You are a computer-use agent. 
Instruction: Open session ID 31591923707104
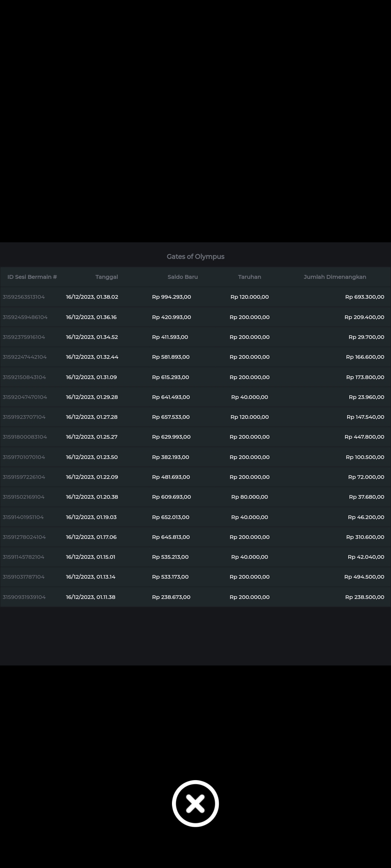[x=24, y=417]
